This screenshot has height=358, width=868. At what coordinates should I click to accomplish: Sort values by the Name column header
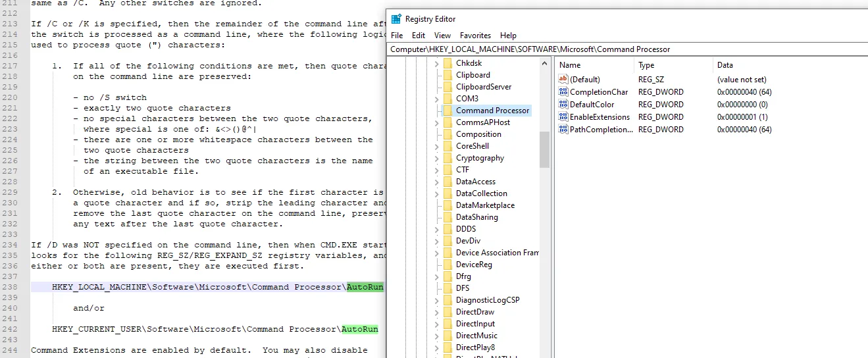tap(594, 65)
